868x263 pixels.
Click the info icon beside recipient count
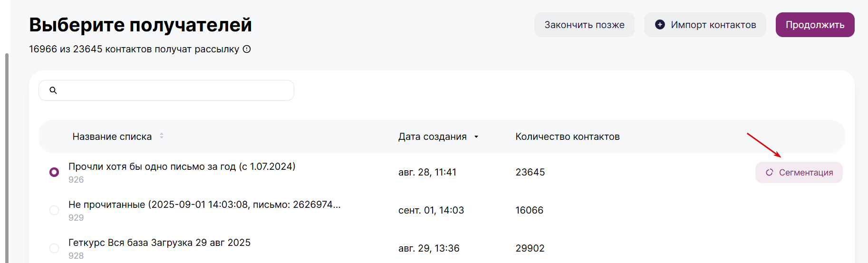pos(247,49)
